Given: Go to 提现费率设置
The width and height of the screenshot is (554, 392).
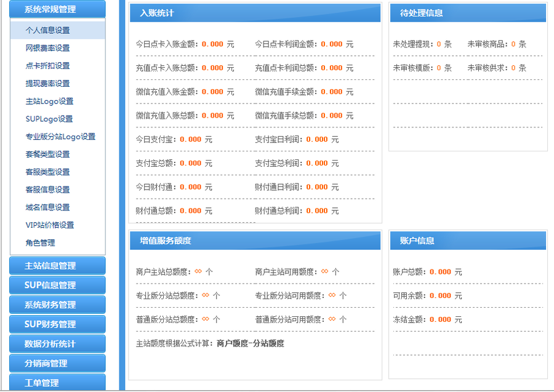Looking at the screenshot, I should tap(47, 83).
